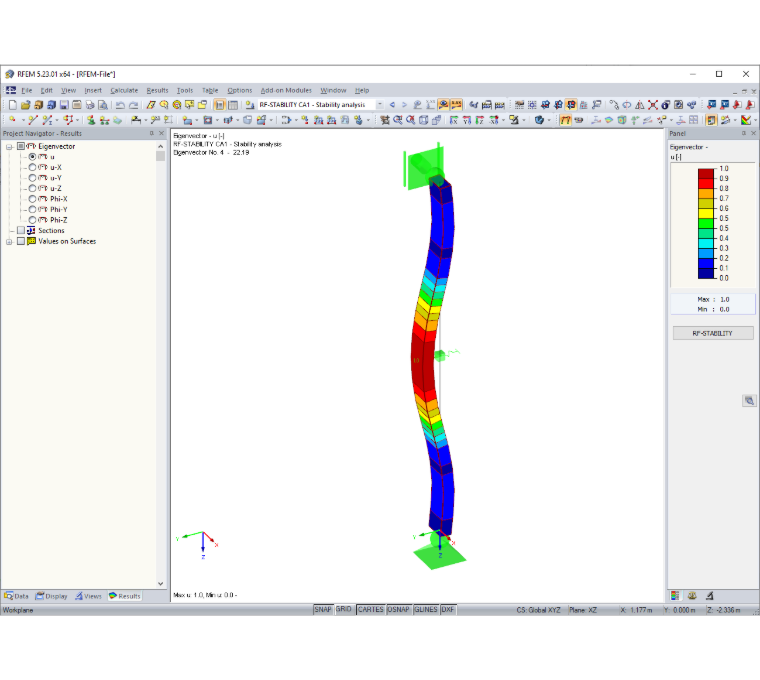
Task: Open factors tab icon at panel bottom
Action: tap(692, 596)
